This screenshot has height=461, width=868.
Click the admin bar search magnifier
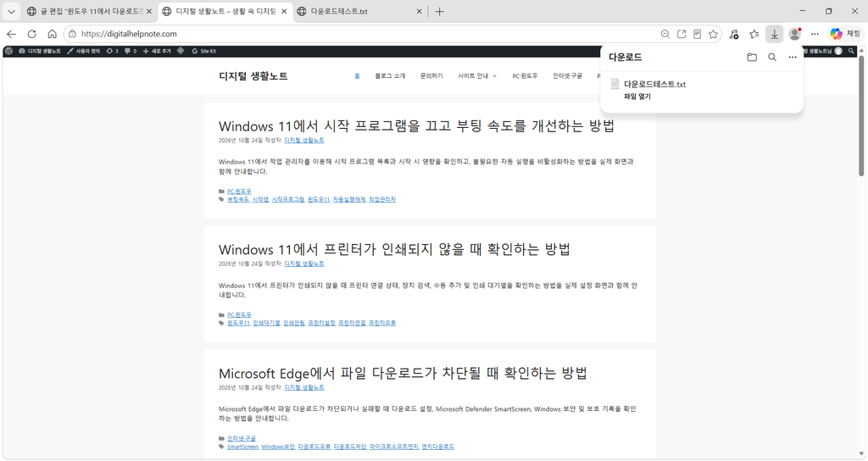(x=851, y=51)
